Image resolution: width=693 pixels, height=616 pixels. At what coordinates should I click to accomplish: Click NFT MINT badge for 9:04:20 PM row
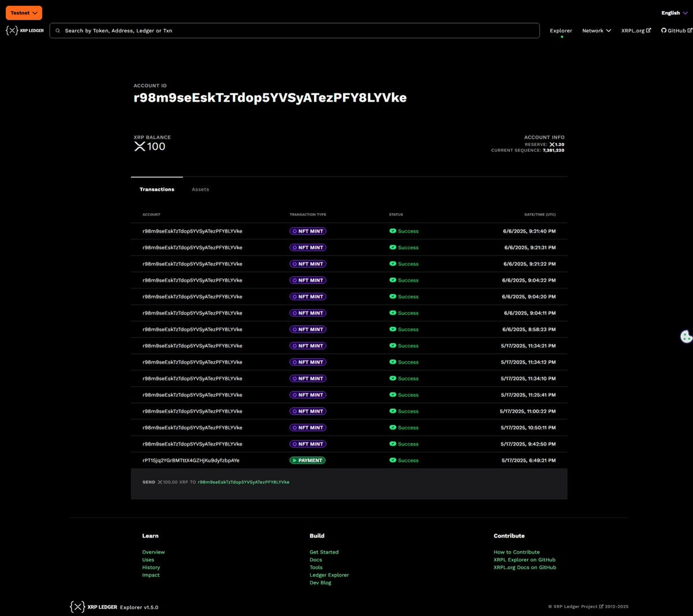tap(308, 297)
